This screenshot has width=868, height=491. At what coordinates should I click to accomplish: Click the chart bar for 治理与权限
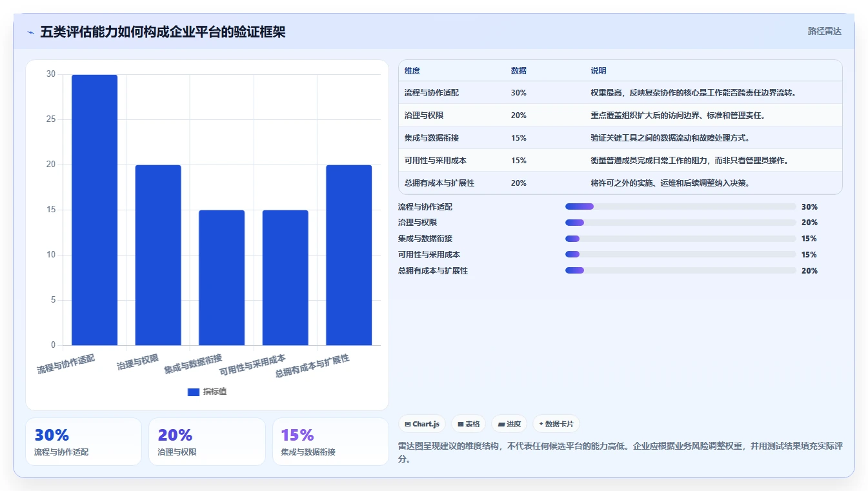[x=158, y=255]
